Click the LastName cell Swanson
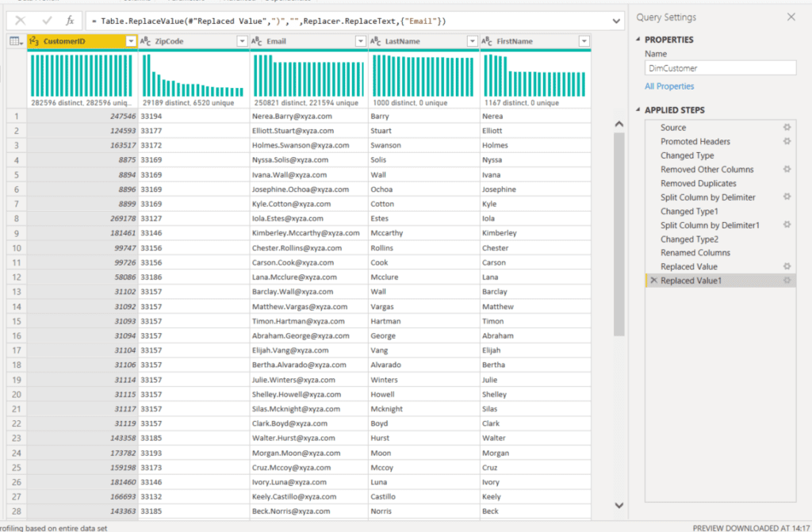Screen dimensions: 812x532 (x=424, y=146)
